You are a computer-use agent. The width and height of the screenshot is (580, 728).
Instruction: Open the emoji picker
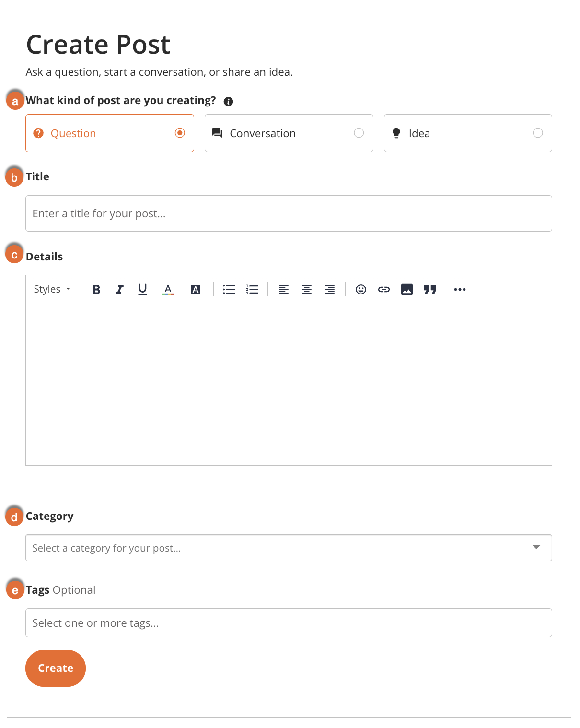(x=361, y=289)
